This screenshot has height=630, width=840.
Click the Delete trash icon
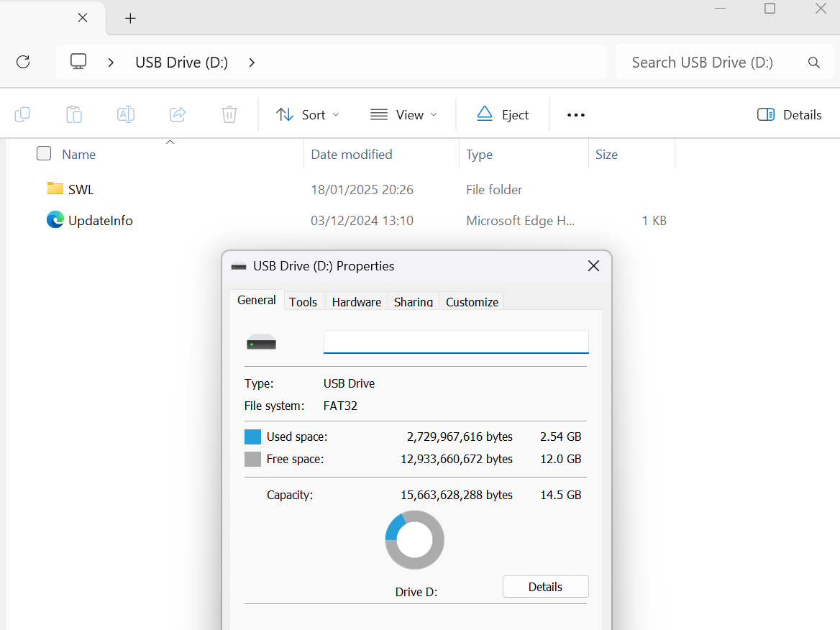(229, 114)
